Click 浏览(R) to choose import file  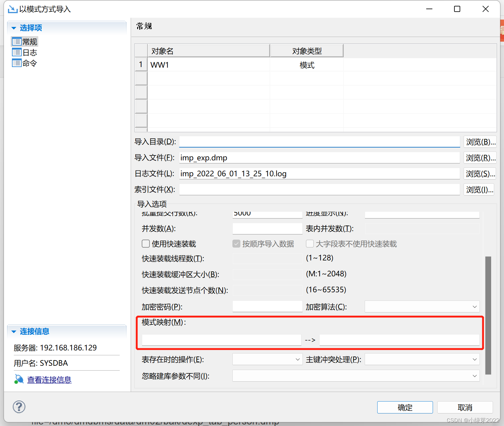click(480, 158)
